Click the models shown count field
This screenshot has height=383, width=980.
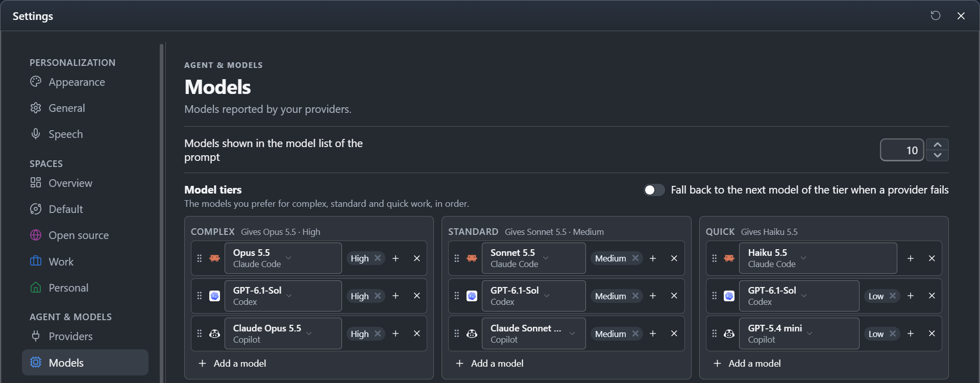[x=902, y=150]
